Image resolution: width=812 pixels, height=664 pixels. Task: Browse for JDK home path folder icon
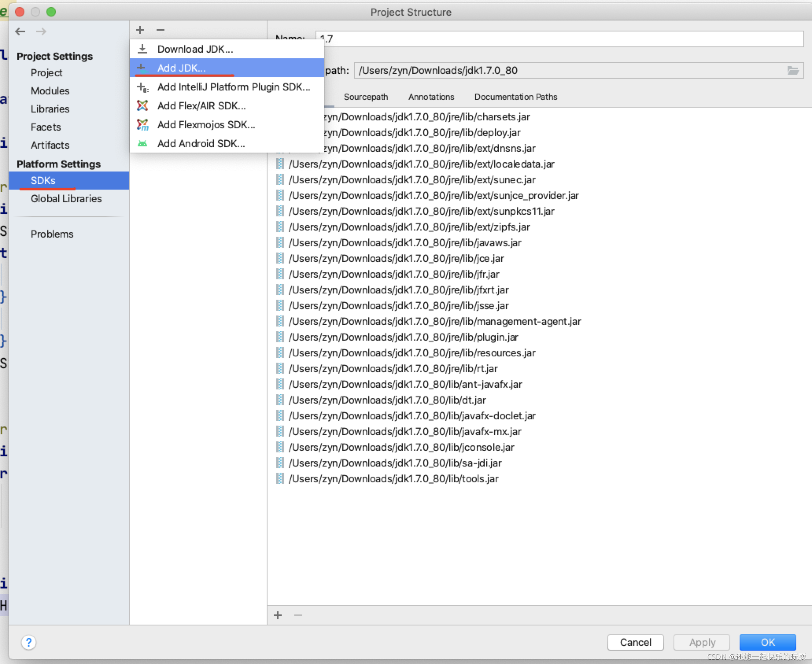(793, 70)
